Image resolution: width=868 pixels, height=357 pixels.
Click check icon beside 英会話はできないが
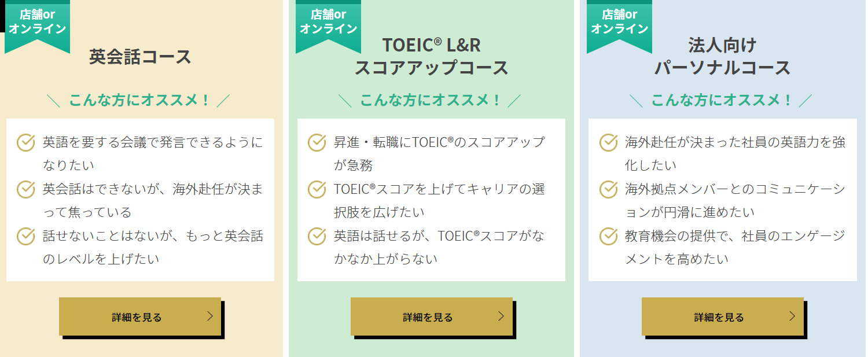(x=26, y=189)
